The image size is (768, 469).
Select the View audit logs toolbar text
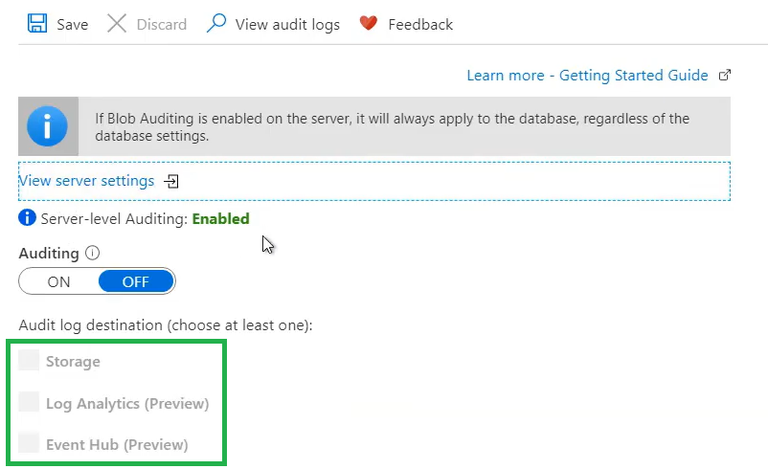(287, 24)
